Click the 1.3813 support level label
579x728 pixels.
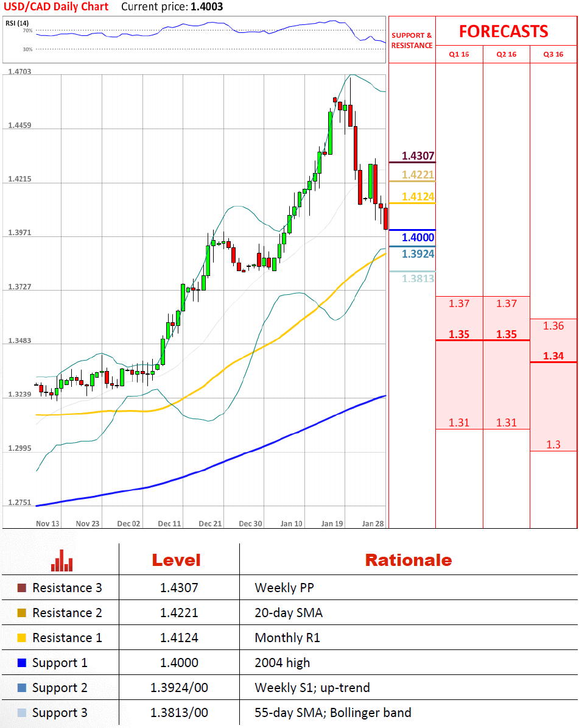coord(418,278)
